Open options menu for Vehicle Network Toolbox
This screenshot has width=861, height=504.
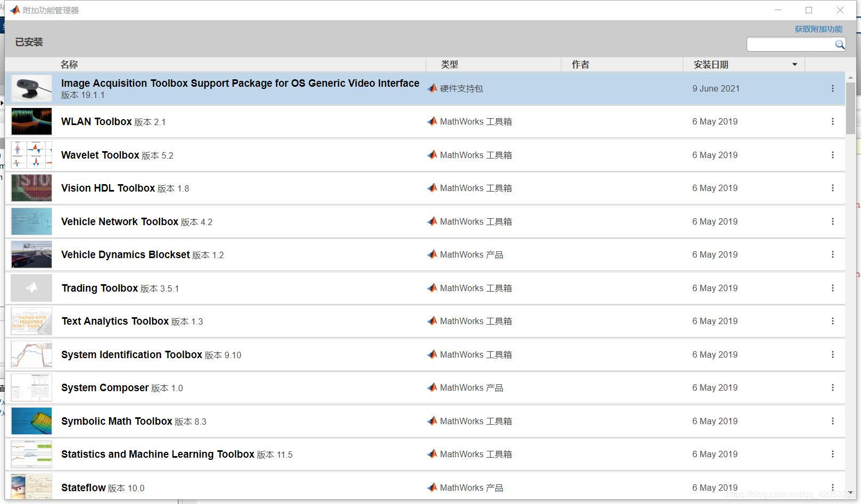coord(833,221)
